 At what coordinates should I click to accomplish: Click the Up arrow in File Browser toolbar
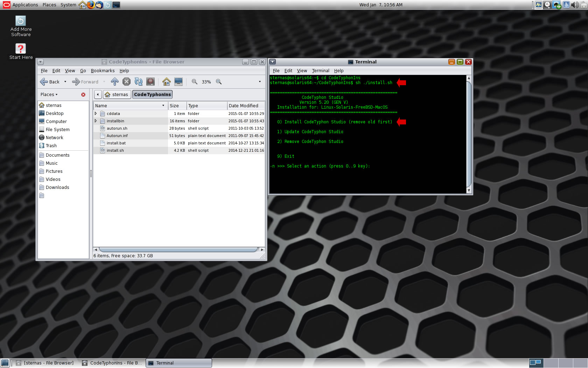(x=114, y=82)
